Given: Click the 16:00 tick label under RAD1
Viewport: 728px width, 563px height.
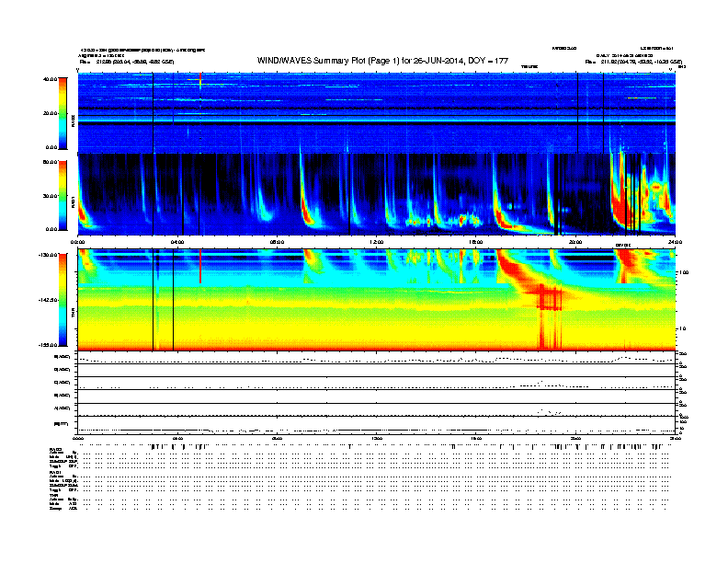Looking at the screenshot, I should (x=476, y=242).
